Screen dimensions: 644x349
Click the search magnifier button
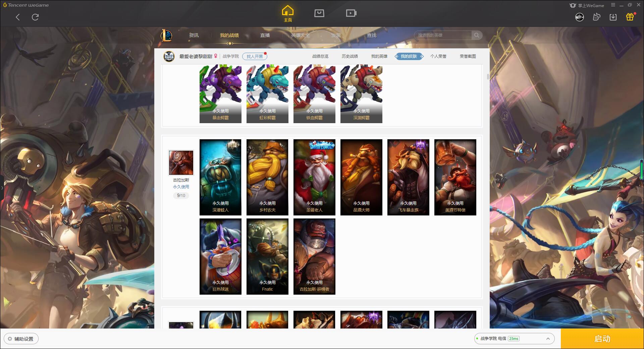click(477, 35)
